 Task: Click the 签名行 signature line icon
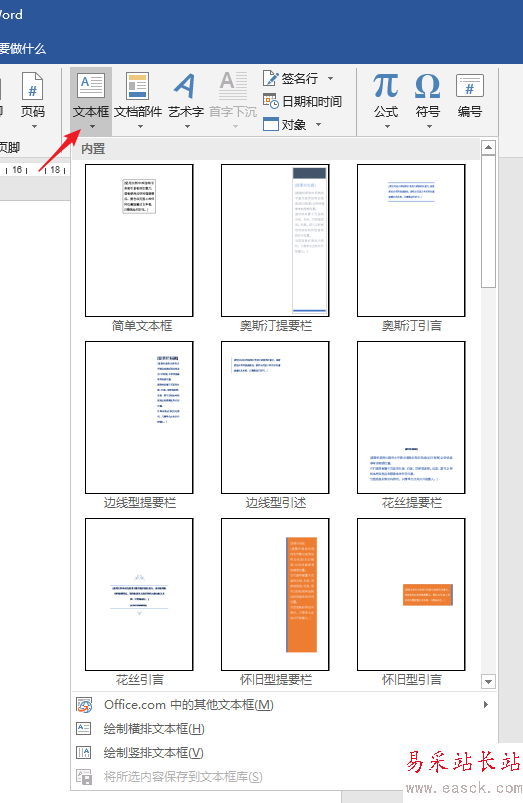[x=270, y=78]
